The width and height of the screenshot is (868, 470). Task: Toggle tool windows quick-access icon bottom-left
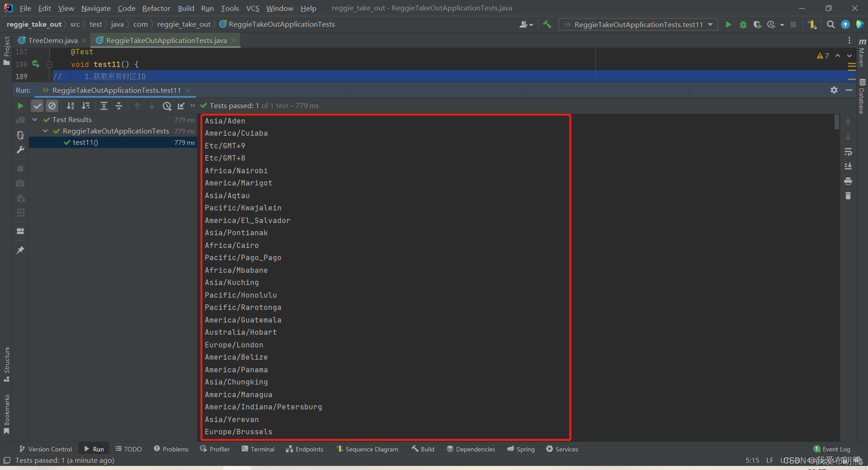click(6, 461)
